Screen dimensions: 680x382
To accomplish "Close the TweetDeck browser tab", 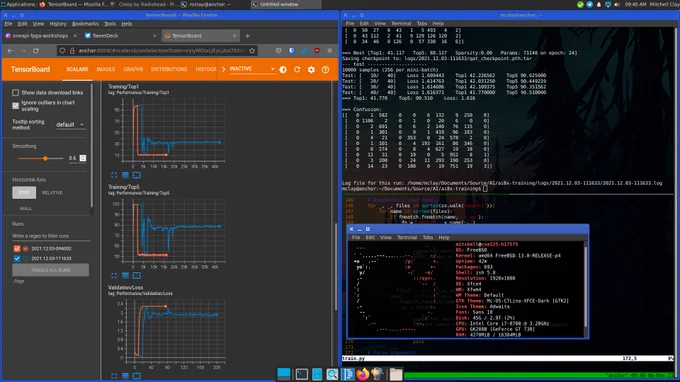I will point(154,36).
